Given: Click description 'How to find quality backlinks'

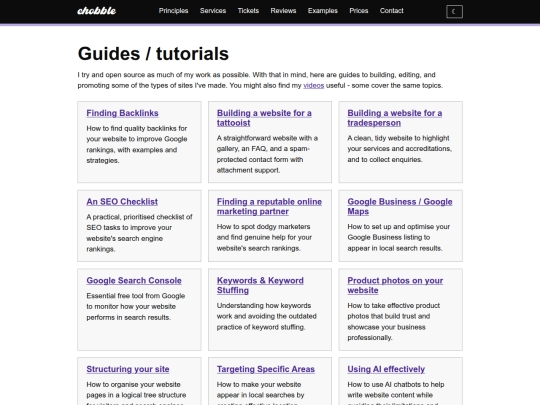Looking at the screenshot, I should pos(137,144).
